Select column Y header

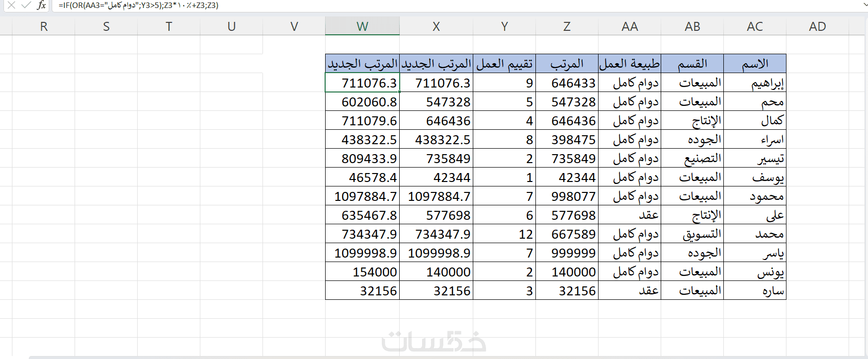(x=505, y=26)
